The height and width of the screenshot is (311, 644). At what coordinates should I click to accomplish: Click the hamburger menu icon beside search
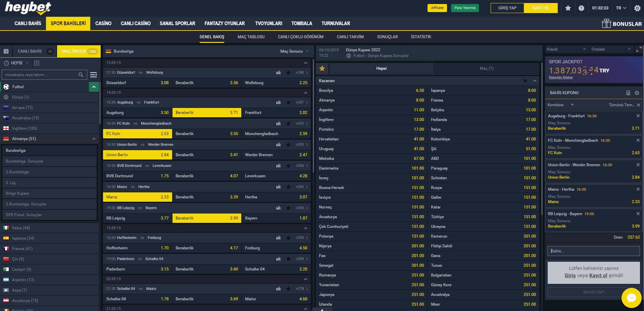(x=94, y=75)
